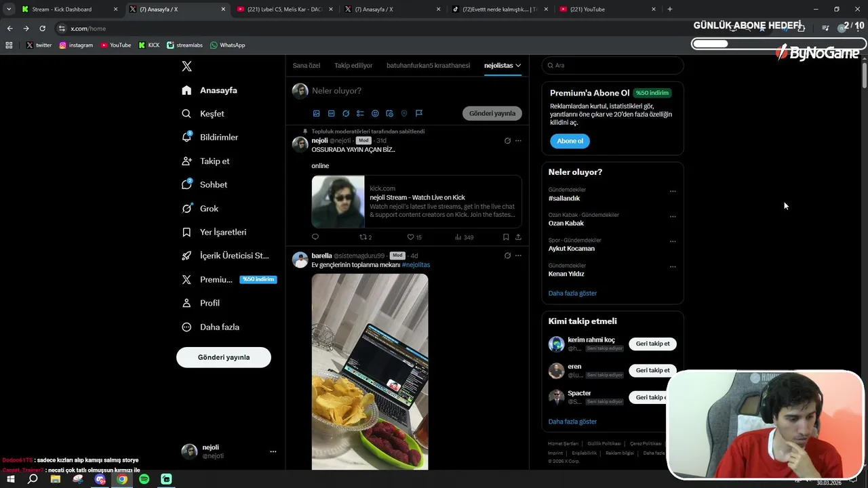This screenshot has width=868, height=488.
Task: Click Gönderi yayınla in sidebar
Action: 224,357
